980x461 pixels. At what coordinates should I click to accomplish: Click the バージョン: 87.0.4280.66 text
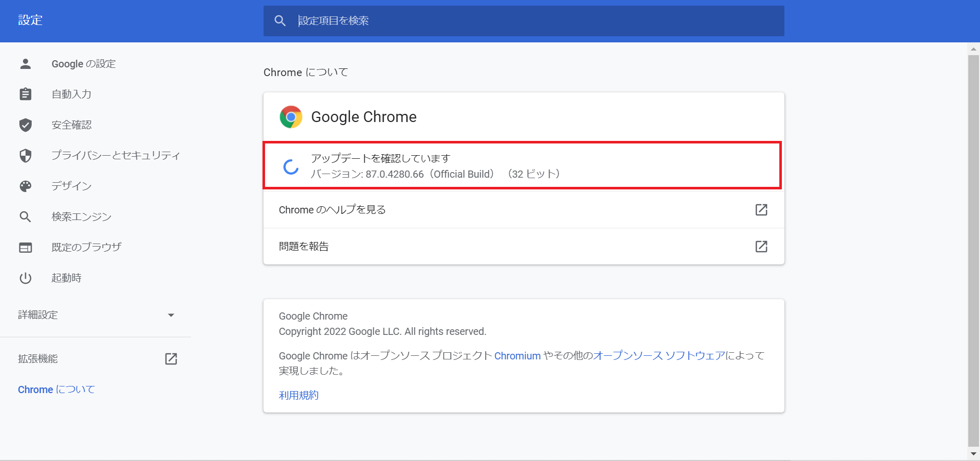point(368,174)
